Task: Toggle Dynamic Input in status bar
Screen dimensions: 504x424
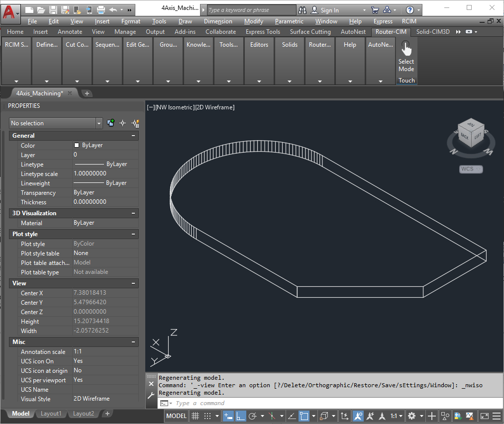Action: point(228,416)
